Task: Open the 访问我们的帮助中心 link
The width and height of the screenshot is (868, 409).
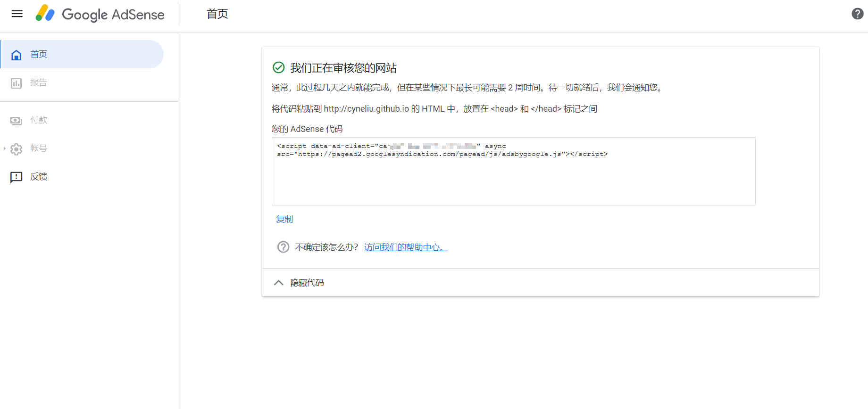Action: pos(406,247)
